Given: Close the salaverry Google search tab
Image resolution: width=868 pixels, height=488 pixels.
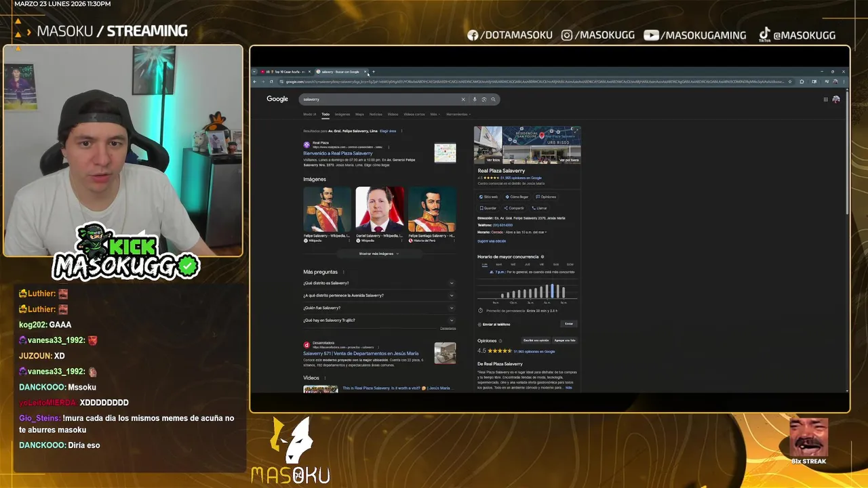Looking at the screenshot, I should pos(365,72).
